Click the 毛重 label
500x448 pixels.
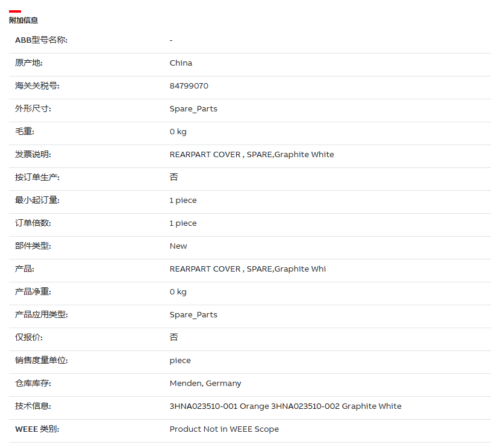25,132
